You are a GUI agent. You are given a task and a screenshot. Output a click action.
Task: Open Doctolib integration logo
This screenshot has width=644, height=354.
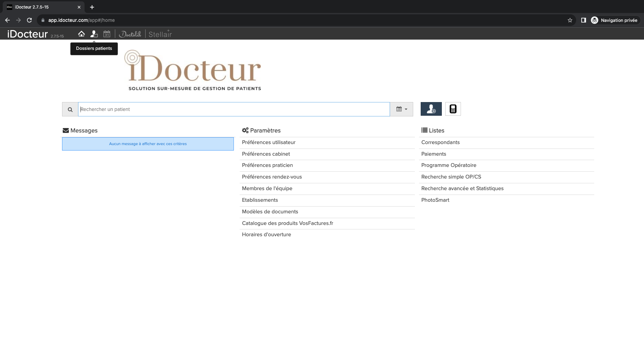tap(130, 34)
